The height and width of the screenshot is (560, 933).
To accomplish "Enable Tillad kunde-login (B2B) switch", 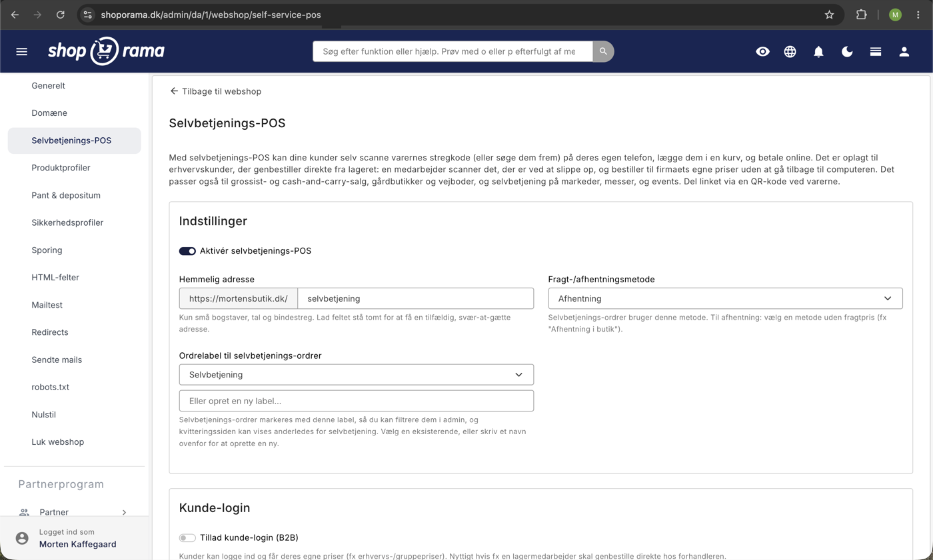I will pos(187,537).
